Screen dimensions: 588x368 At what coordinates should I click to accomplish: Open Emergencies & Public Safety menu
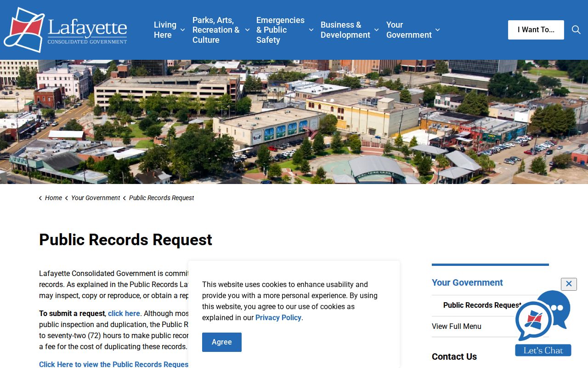tap(280, 30)
